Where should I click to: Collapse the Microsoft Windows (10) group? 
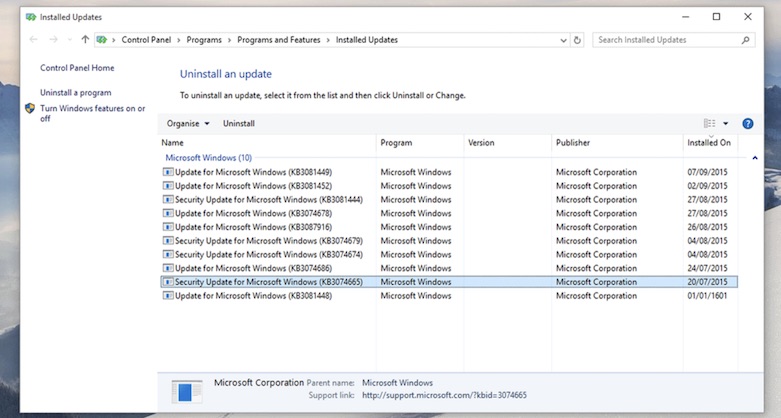coord(755,158)
